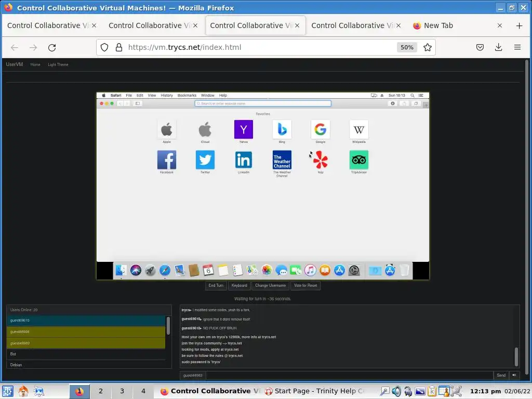This screenshot has width=532, height=399.
Task: Click Change Username button
Action: click(x=270, y=285)
